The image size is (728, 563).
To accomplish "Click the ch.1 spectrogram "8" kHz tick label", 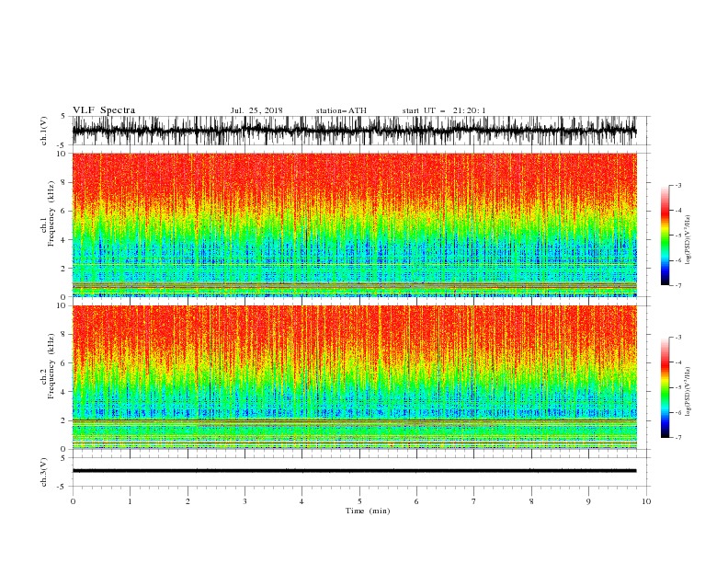I will pyautogui.click(x=64, y=182).
